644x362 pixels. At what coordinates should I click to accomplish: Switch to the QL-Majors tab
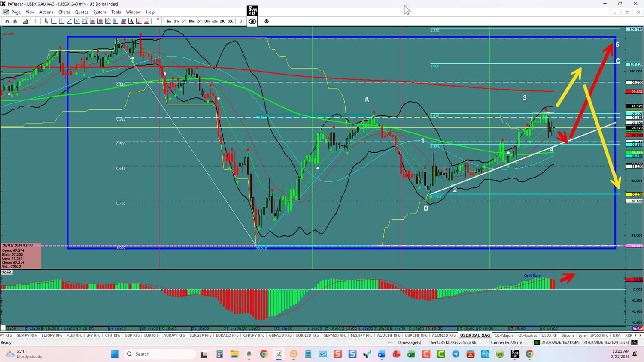(x=504, y=335)
